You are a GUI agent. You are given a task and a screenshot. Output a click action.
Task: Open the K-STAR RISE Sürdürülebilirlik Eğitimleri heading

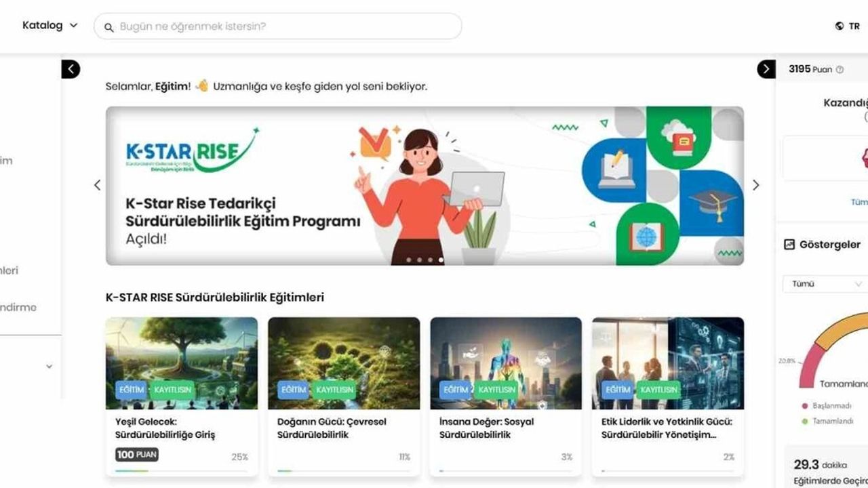[214, 297]
